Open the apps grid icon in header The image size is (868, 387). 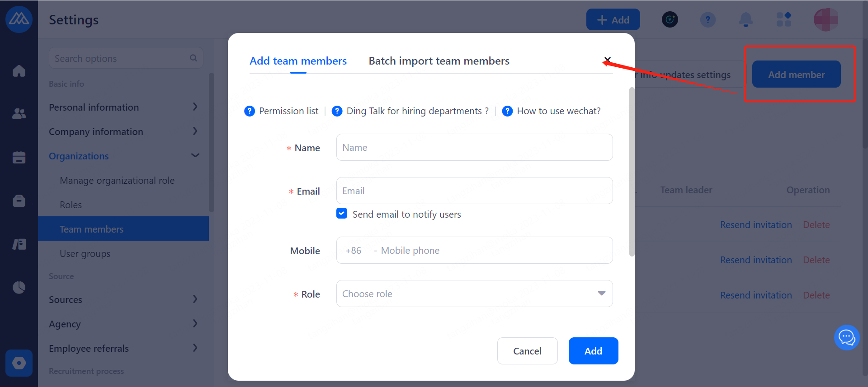(x=783, y=20)
